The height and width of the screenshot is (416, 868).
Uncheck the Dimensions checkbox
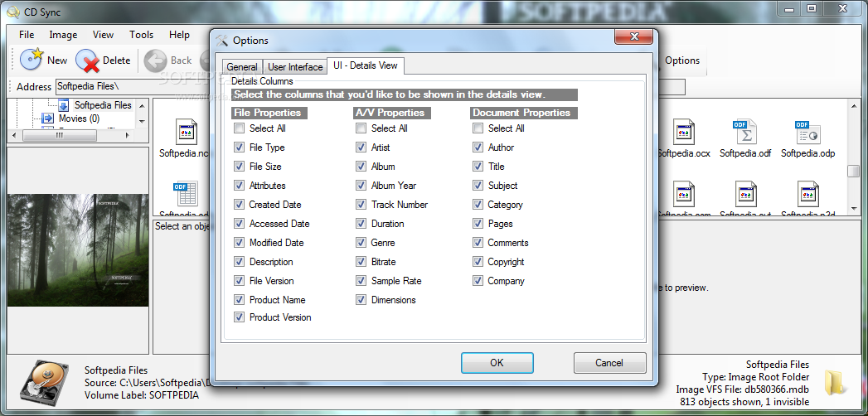point(361,300)
